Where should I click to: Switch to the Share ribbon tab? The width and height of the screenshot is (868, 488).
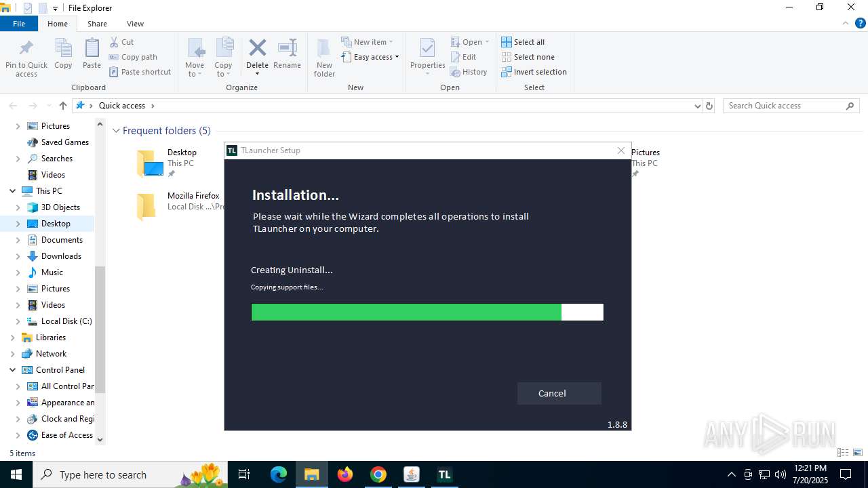[x=97, y=24]
